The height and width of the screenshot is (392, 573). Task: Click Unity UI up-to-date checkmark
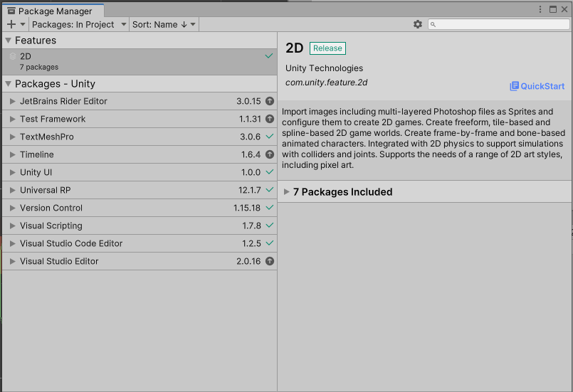coord(270,171)
